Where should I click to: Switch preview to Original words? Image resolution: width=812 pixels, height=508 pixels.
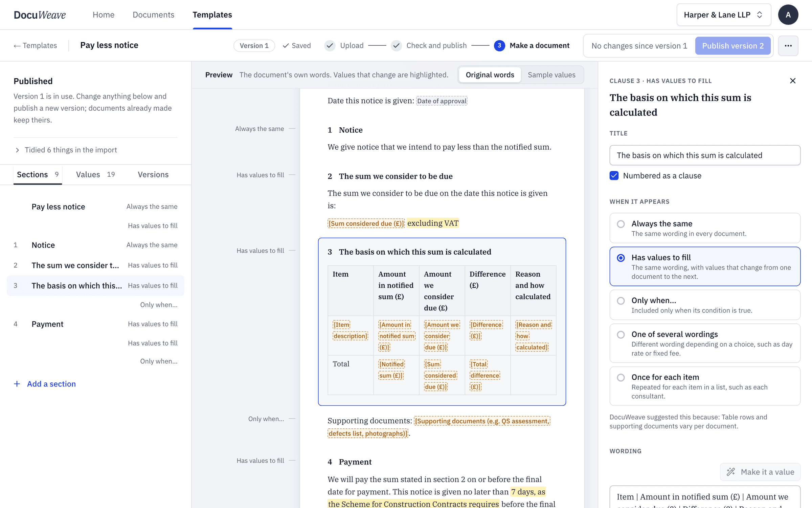(x=490, y=75)
